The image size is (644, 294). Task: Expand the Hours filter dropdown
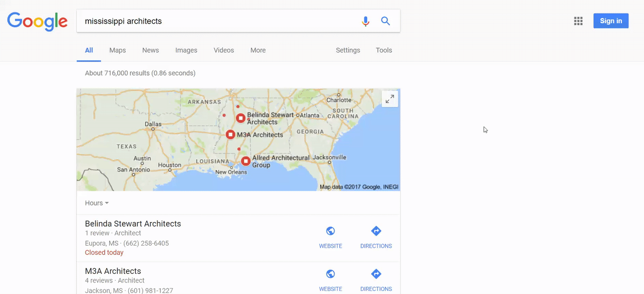pyautogui.click(x=97, y=203)
